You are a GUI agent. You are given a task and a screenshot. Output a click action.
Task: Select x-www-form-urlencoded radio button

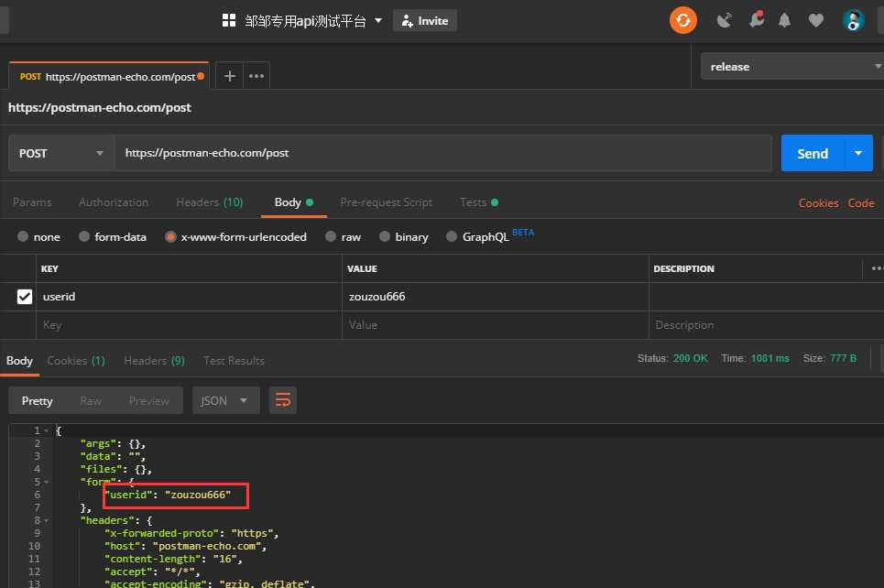170,237
